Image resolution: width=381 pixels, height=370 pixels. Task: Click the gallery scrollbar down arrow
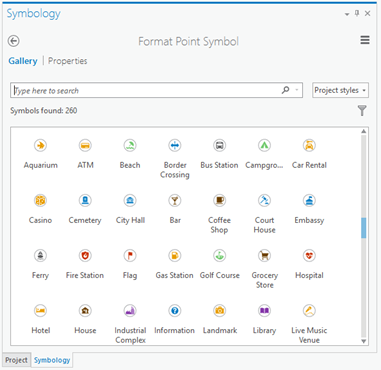[x=364, y=341]
